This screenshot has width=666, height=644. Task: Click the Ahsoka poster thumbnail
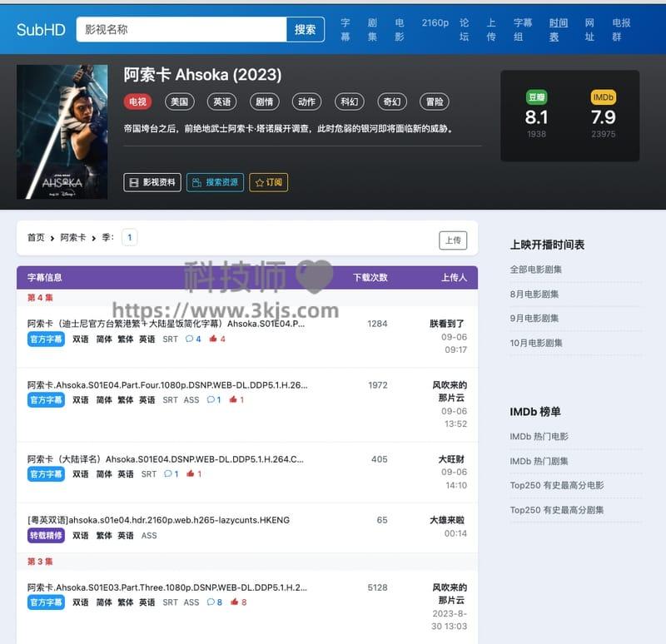pyautogui.click(x=62, y=131)
